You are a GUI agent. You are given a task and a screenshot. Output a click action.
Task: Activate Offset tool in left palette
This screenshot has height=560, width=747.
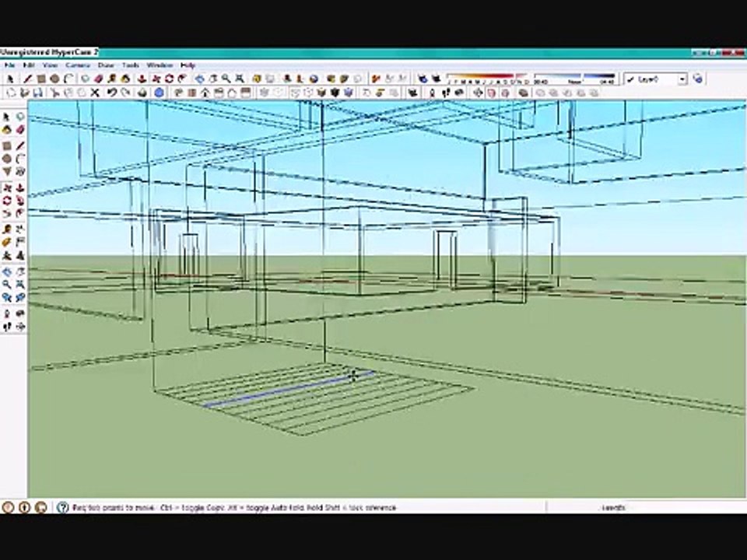pos(20,213)
